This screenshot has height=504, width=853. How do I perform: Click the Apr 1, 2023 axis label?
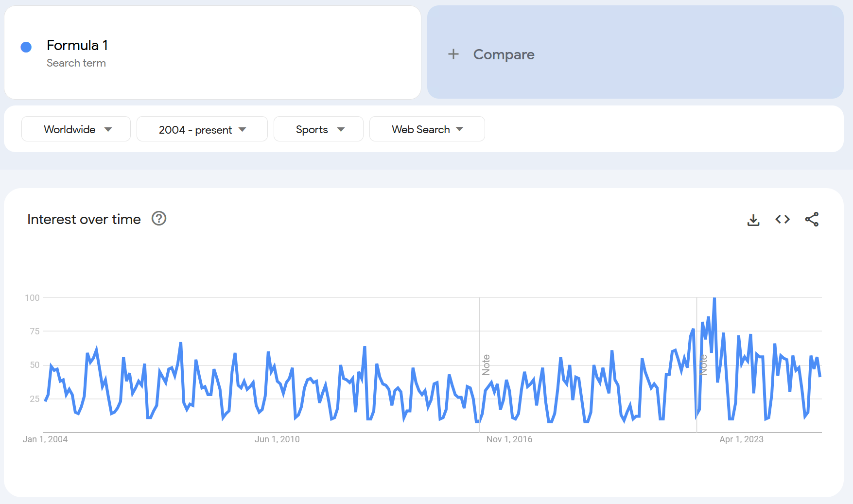[741, 439]
